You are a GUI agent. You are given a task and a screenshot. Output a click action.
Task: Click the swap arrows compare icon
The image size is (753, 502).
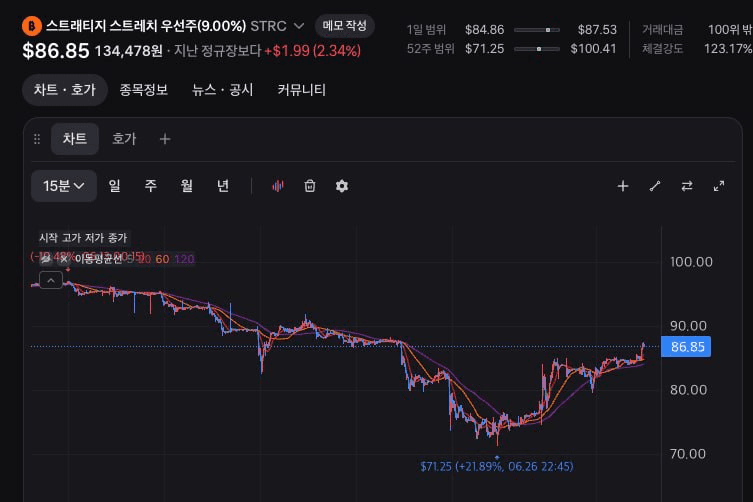687,186
